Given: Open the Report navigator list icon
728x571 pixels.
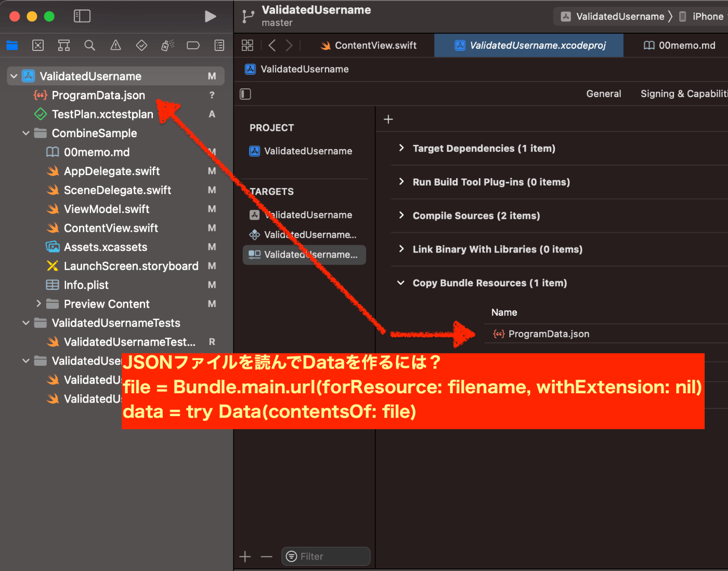Looking at the screenshot, I should (219, 45).
